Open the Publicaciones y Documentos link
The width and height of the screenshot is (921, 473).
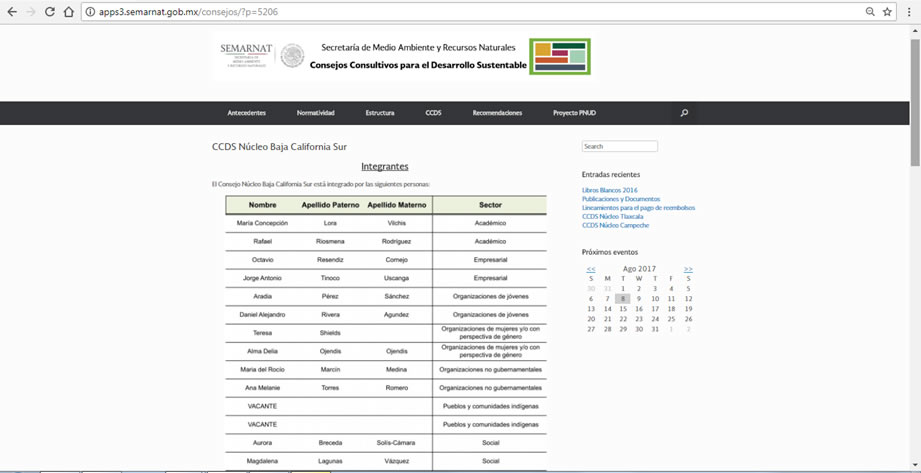point(621,199)
